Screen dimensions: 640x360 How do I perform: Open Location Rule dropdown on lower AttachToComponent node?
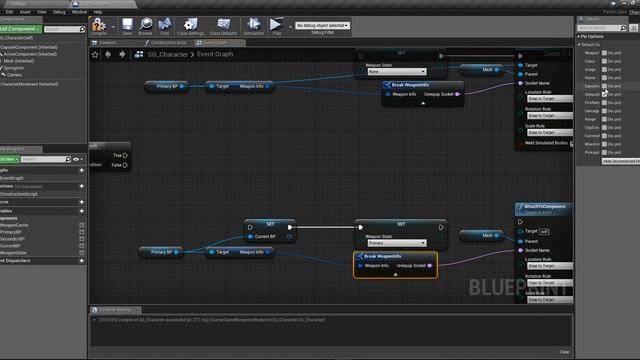(x=549, y=266)
